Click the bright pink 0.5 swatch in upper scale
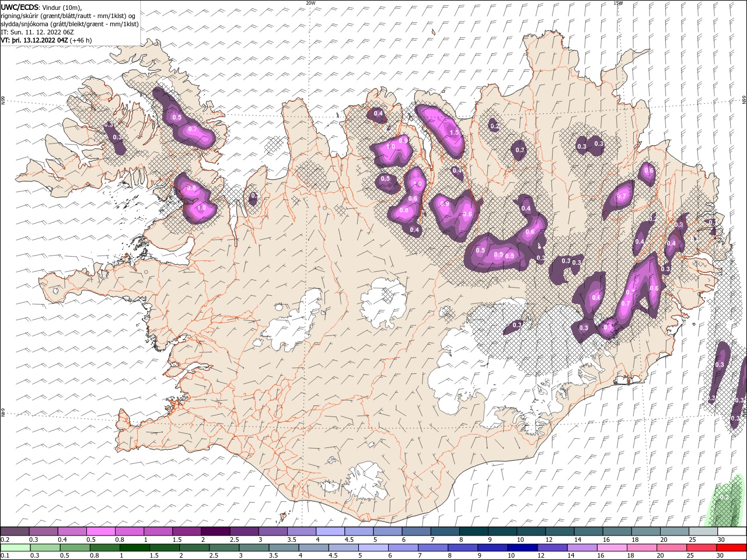The width and height of the screenshot is (747, 560). (100, 531)
